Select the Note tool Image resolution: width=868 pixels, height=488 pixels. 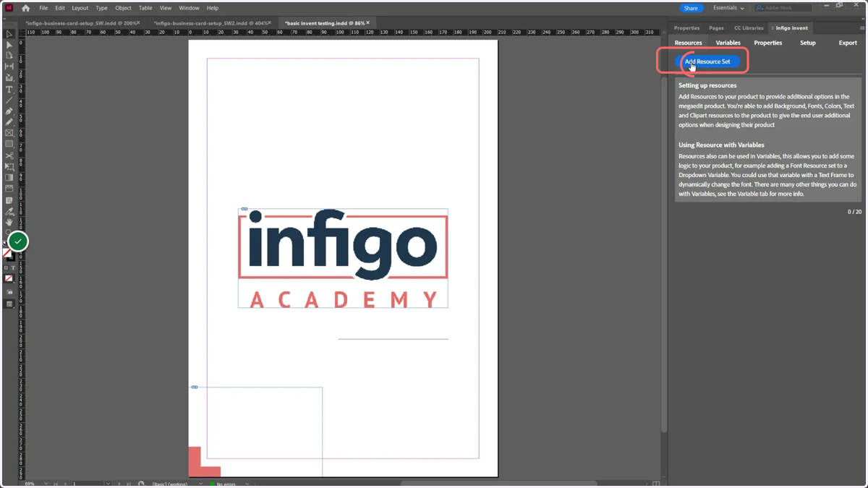pos(9,200)
